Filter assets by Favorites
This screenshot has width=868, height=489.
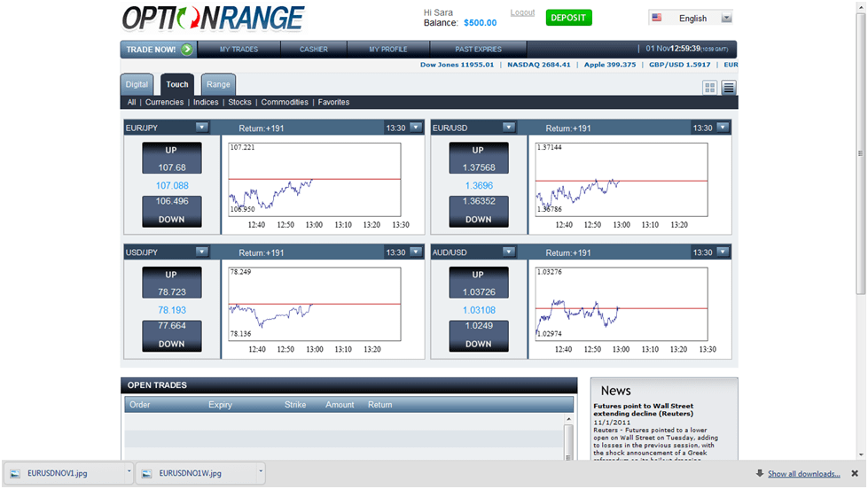click(x=333, y=103)
